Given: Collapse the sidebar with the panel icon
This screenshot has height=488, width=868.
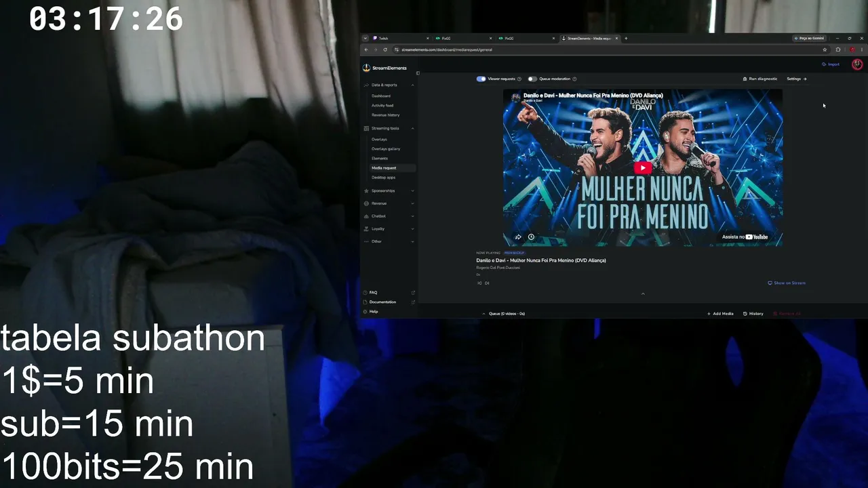Looking at the screenshot, I should click(x=418, y=73).
